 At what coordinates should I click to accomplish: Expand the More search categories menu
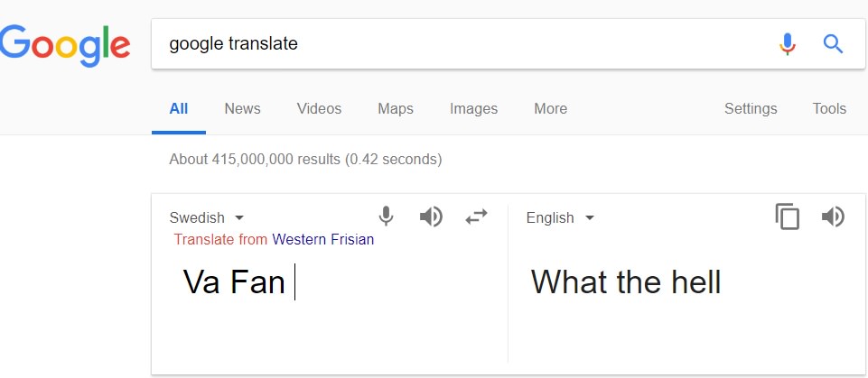click(x=550, y=108)
